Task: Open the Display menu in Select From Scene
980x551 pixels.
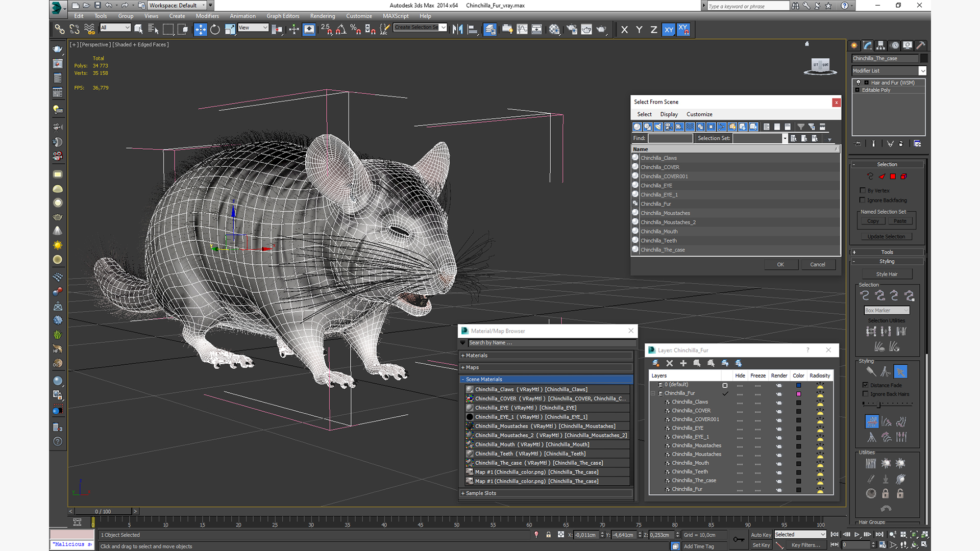Action: [669, 114]
